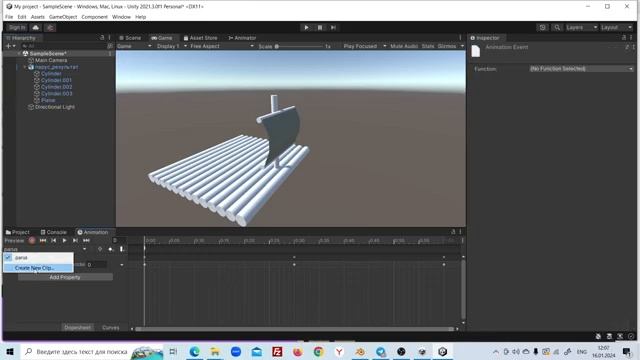The width and height of the screenshot is (640, 360).
Task: Pause the game with toolbar Pause button
Action: pos(320,27)
